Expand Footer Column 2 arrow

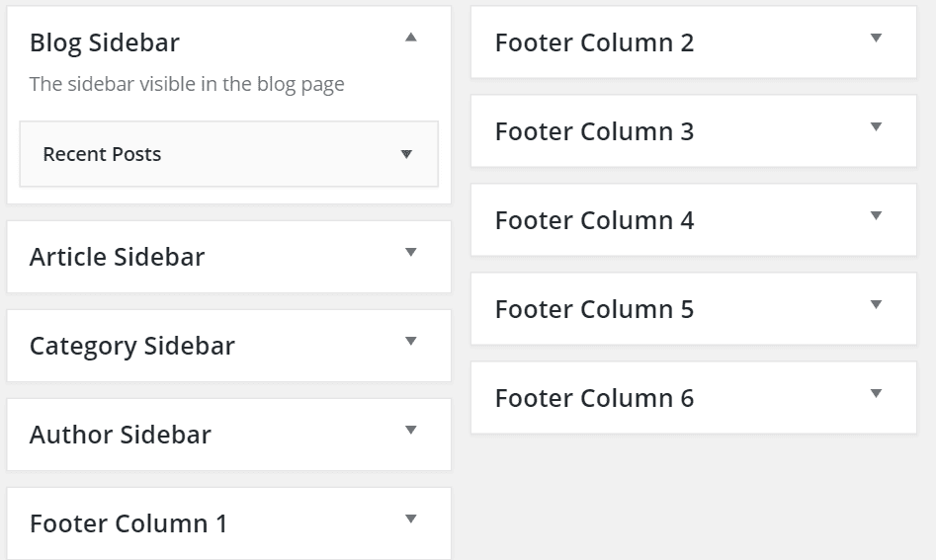click(876, 39)
